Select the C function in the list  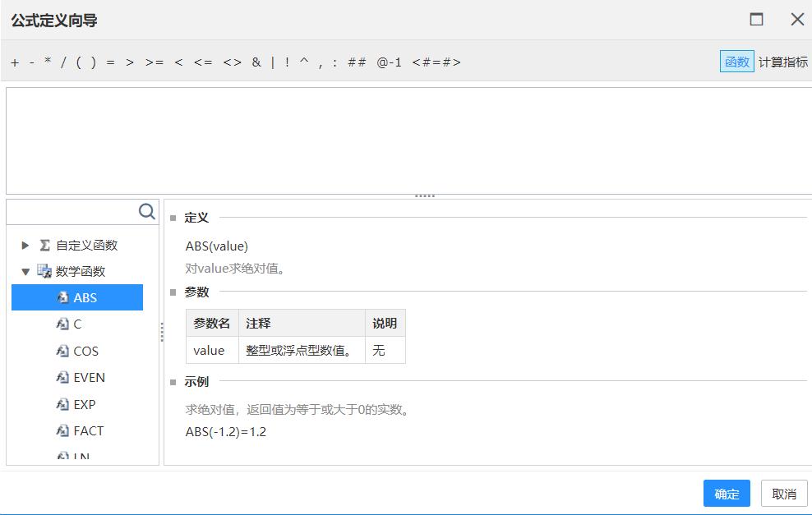point(77,324)
